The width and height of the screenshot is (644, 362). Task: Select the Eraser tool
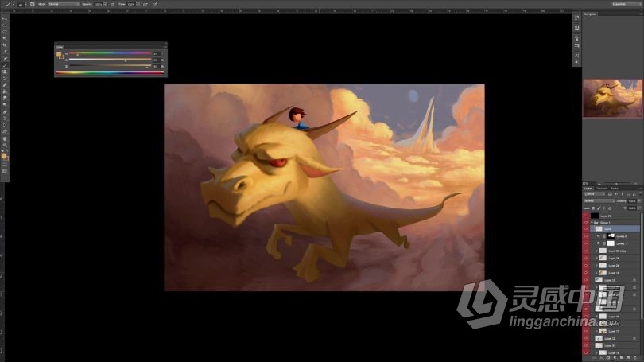[x=5, y=85]
